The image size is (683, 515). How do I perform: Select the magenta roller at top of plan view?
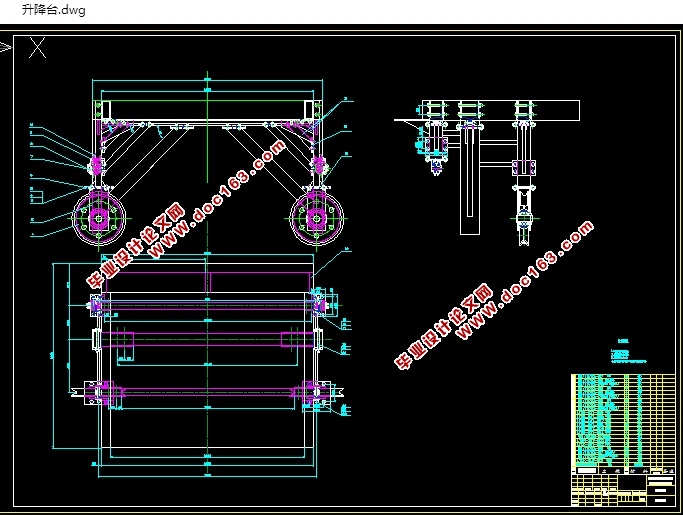[x=208, y=282]
